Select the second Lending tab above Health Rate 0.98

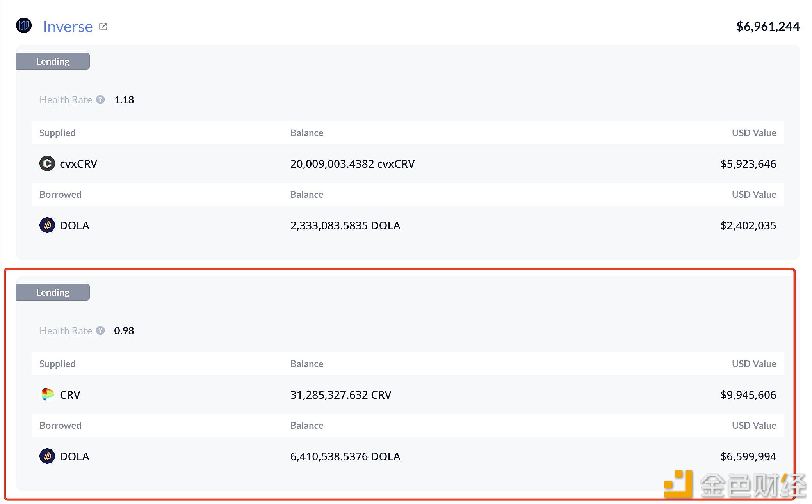click(x=53, y=292)
